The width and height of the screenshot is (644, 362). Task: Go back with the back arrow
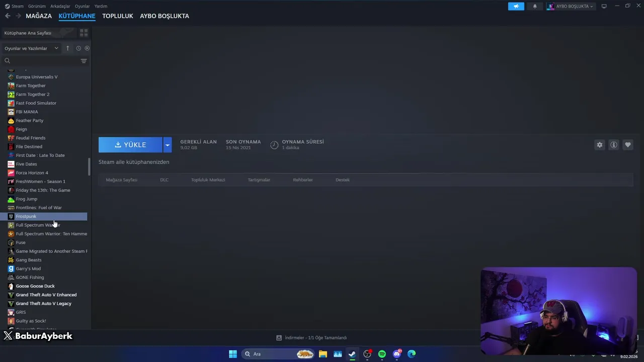8,16
